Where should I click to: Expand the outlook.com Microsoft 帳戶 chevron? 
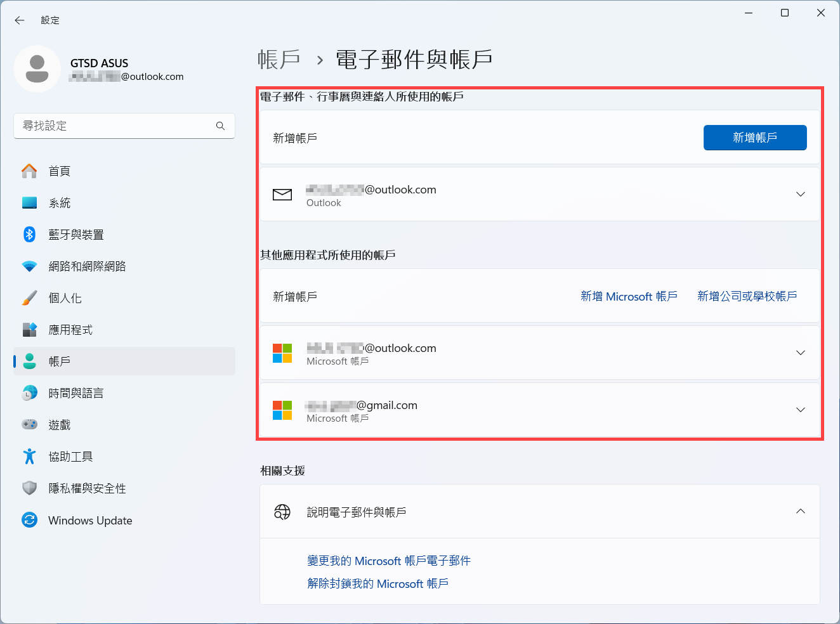tap(801, 353)
